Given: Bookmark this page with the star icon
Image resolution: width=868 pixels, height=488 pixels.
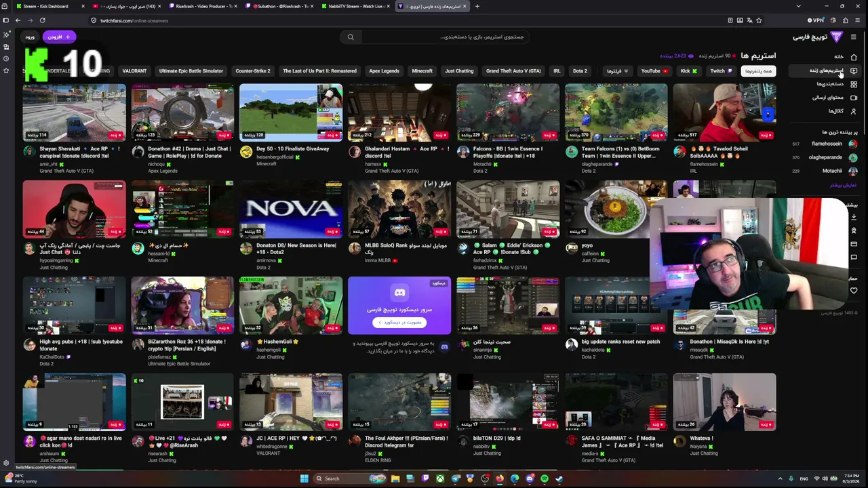Looking at the screenshot, I should point(759,20).
